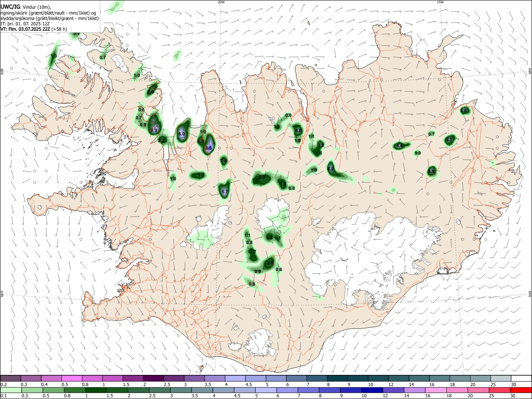This screenshot has width=532, height=399.
Task: Click the 3.6 value near the east coast
Action: pos(464,111)
